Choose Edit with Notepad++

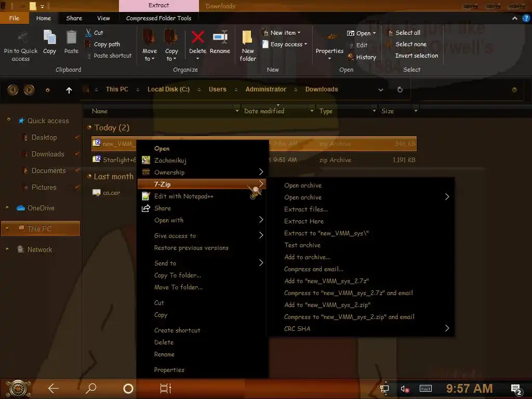click(203, 196)
